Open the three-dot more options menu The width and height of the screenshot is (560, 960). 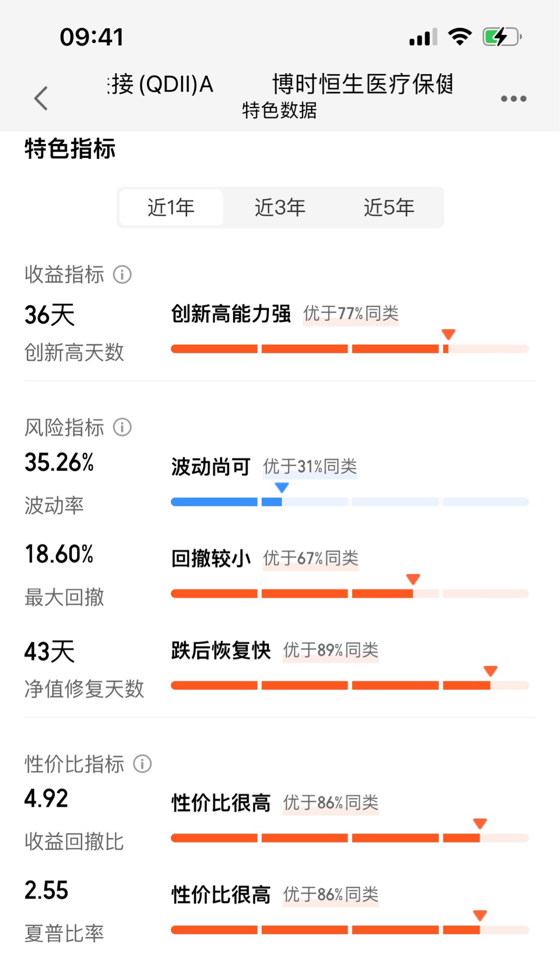pyautogui.click(x=514, y=99)
